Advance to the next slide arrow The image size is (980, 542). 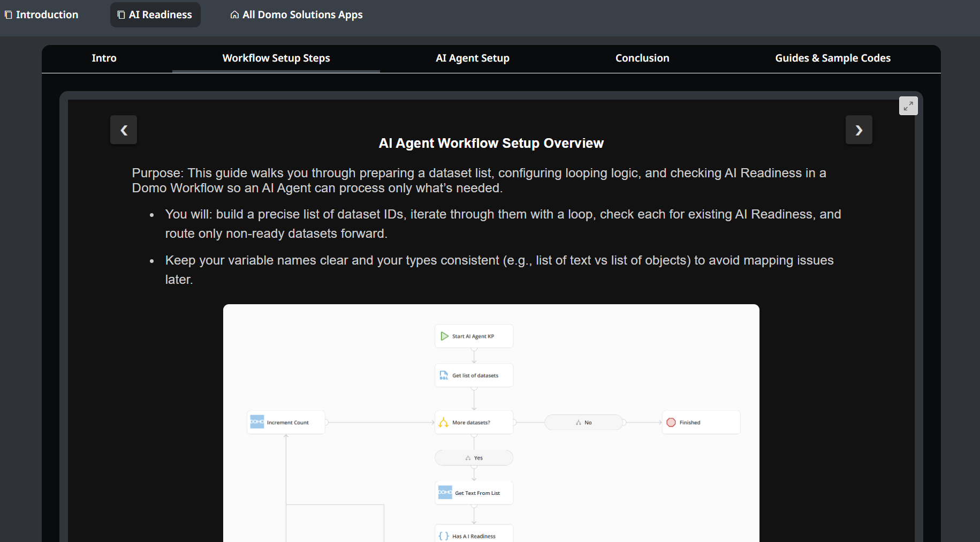coord(859,130)
